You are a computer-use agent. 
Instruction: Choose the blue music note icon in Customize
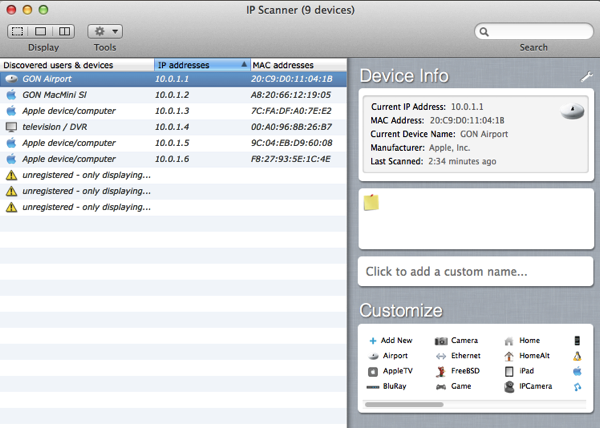(x=577, y=387)
